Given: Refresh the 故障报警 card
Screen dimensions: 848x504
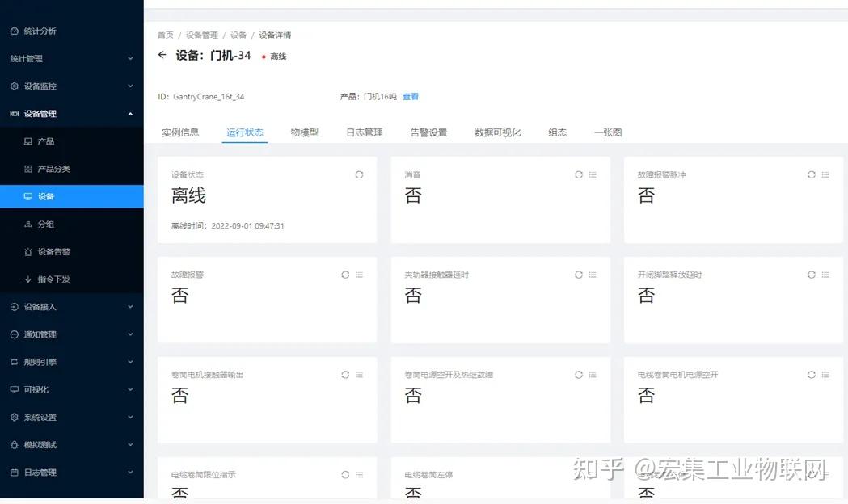Looking at the screenshot, I should (x=345, y=275).
